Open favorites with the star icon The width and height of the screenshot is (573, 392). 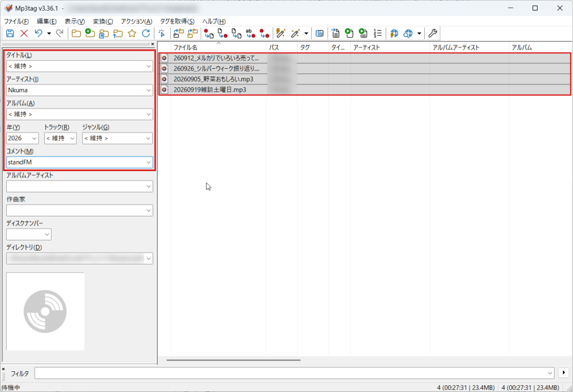pos(132,34)
